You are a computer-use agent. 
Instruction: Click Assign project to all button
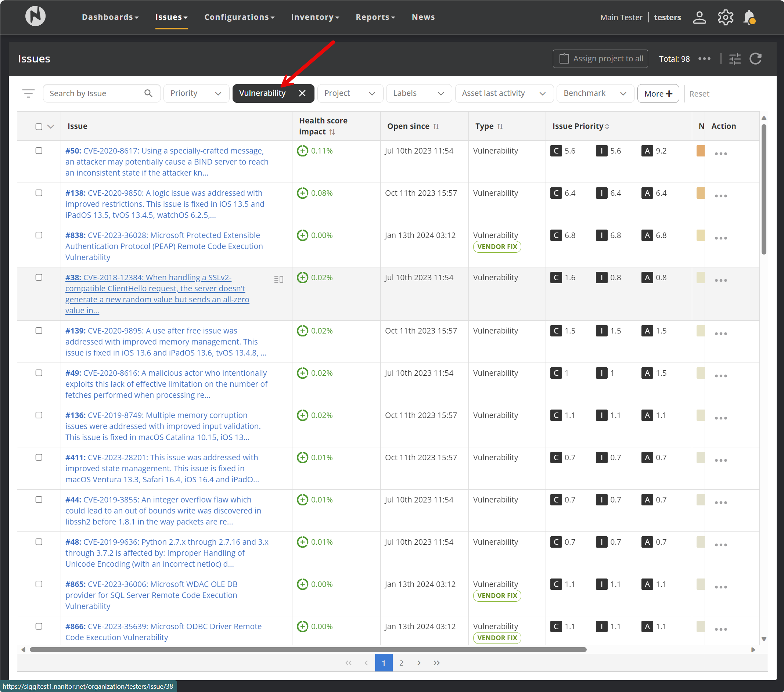[x=600, y=59]
